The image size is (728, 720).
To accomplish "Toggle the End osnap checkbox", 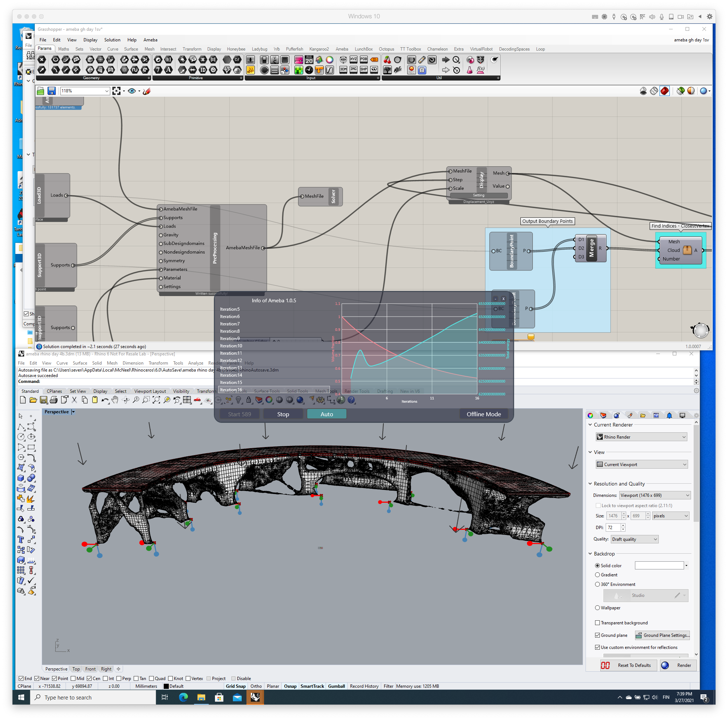I will (21, 678).
